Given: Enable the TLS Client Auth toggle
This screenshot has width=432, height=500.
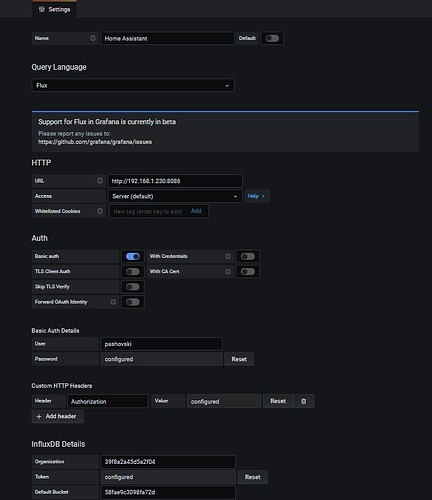Looking at the screenshot, I should (133, 272).
